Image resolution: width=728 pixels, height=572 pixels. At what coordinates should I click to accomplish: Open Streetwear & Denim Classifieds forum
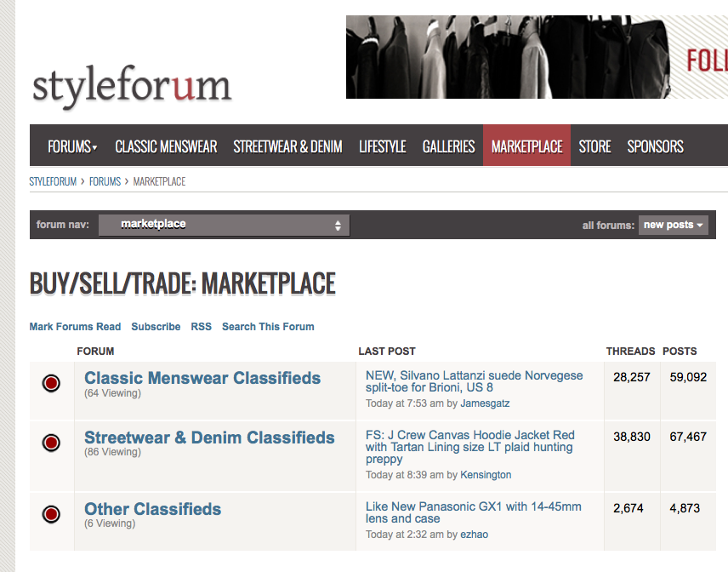pos(209,438)
